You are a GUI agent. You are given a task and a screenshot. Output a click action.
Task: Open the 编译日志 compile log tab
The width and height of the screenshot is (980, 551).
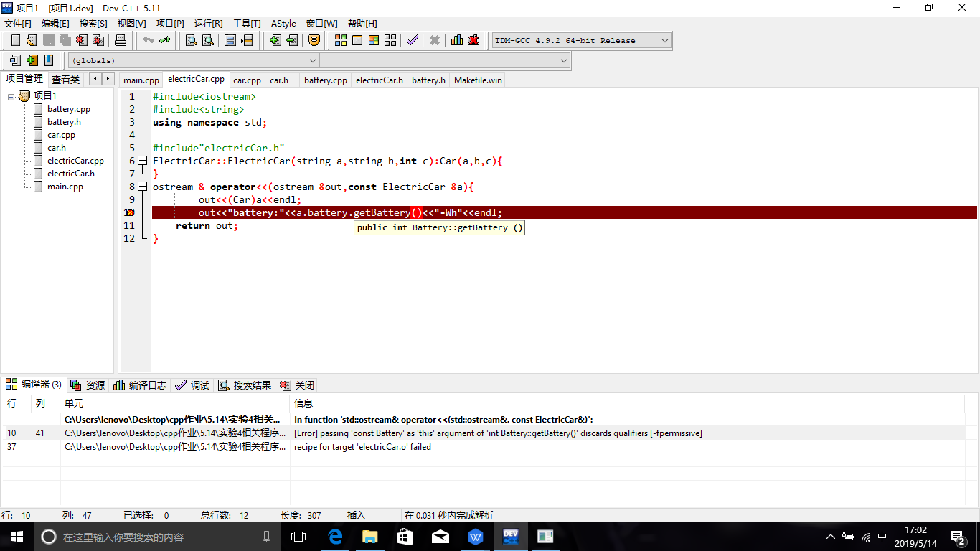point(141,385)
